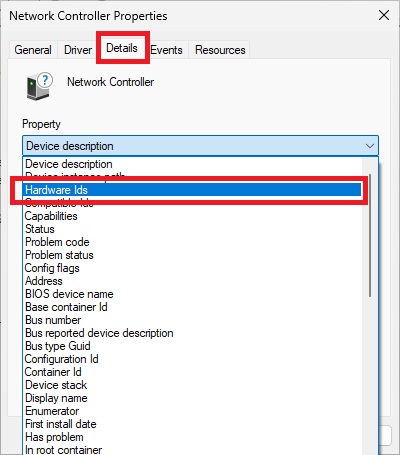400x455 pixels.
Task: Choose 'Device description' in the dropdown list
Action: click(193, 164)
